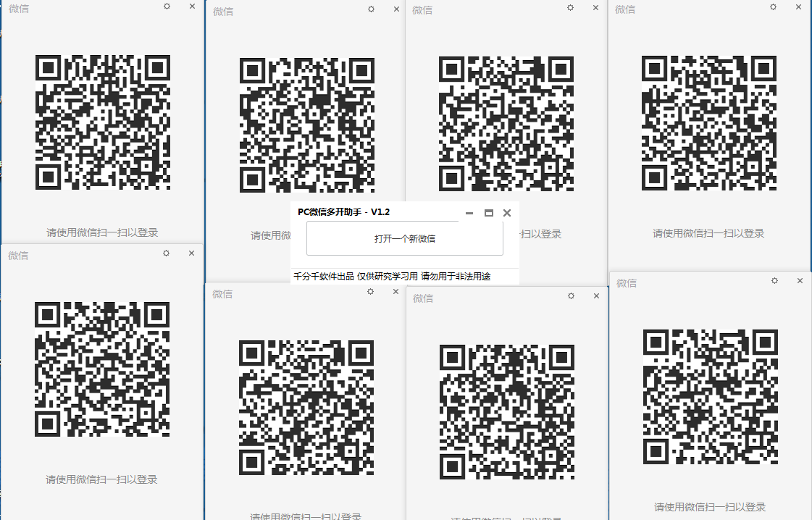Maximize the PC微信多开助手 window
Screen dimensions: 812x520
click(x=488, y=213)
